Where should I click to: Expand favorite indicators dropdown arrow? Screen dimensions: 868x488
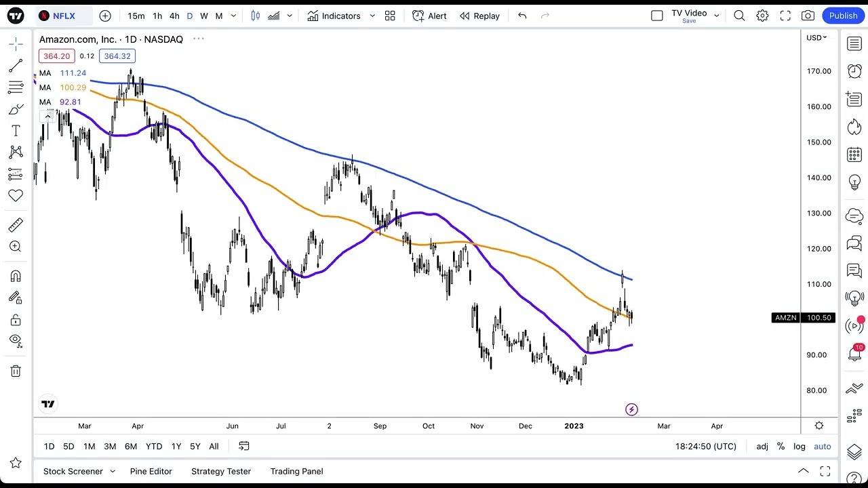point(372,16)
